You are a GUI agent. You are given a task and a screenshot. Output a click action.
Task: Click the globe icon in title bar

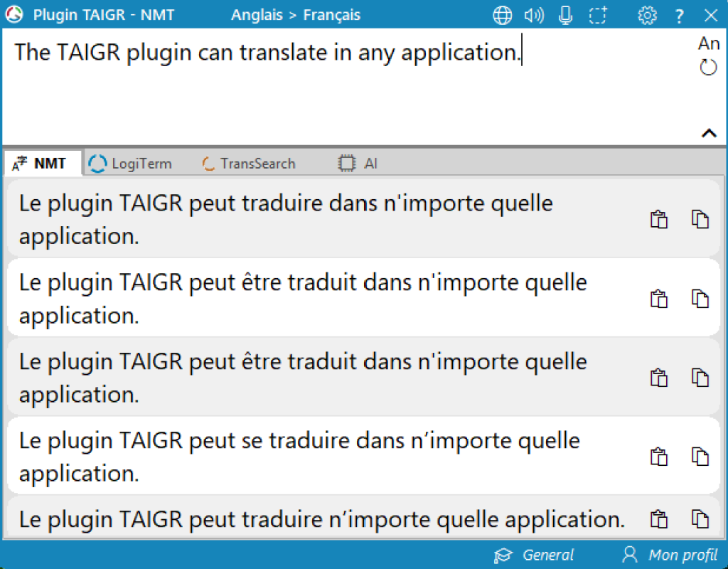[503, 15]
